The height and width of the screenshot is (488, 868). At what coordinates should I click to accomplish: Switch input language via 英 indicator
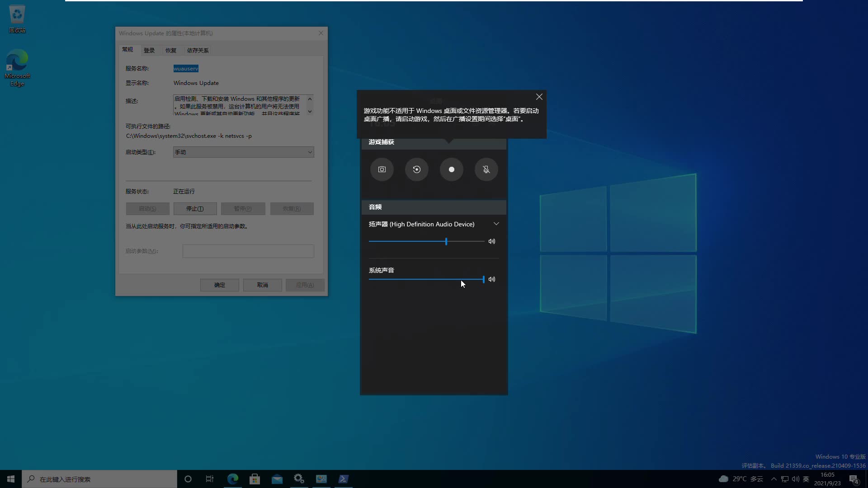click(806, 479)
